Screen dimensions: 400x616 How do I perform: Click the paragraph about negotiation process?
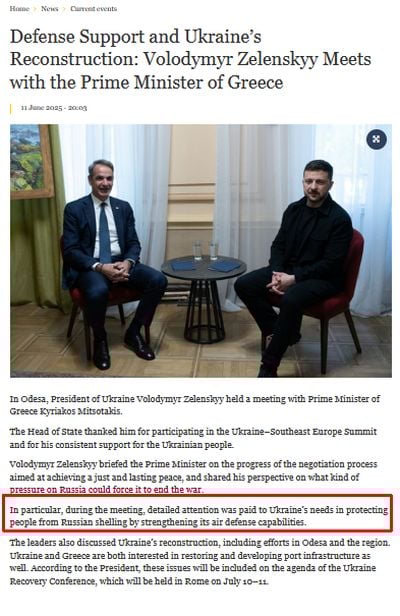(x=193, y=477)
